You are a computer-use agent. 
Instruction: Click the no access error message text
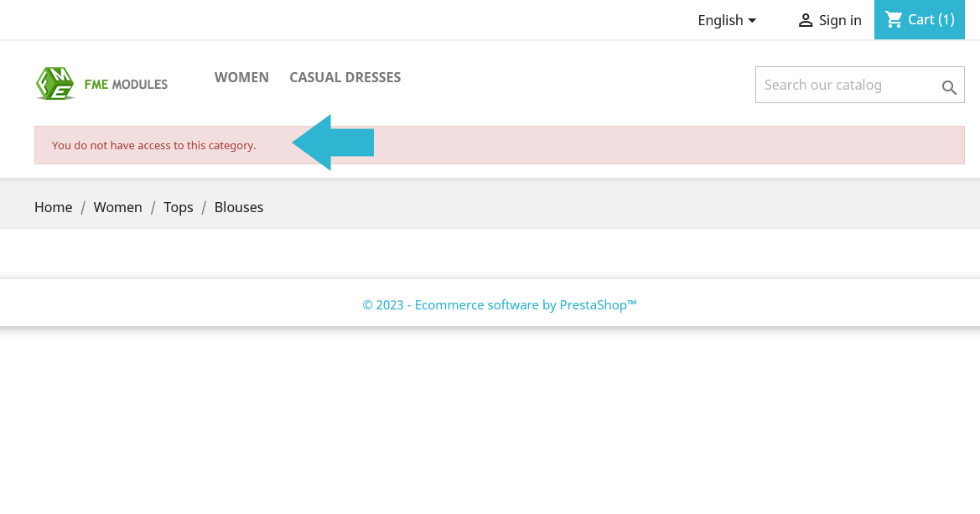coord(153,145)
